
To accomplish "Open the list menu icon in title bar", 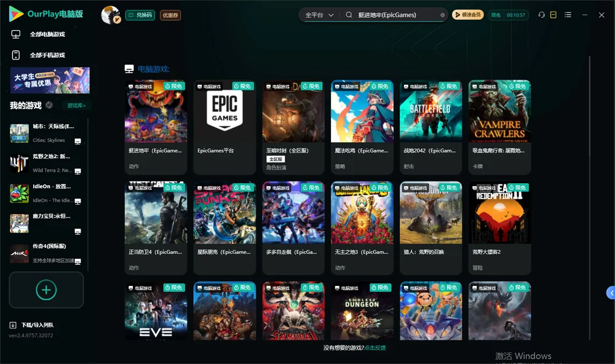I will coord(568,15).
